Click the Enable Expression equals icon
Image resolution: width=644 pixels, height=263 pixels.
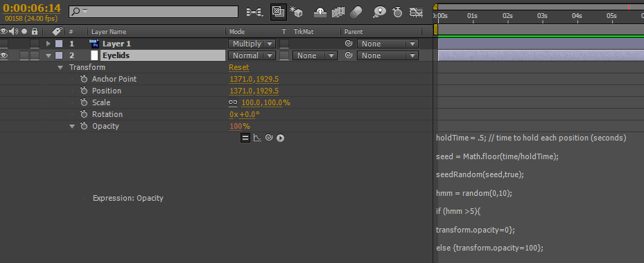pyautogui.click(x=245, y=138)
